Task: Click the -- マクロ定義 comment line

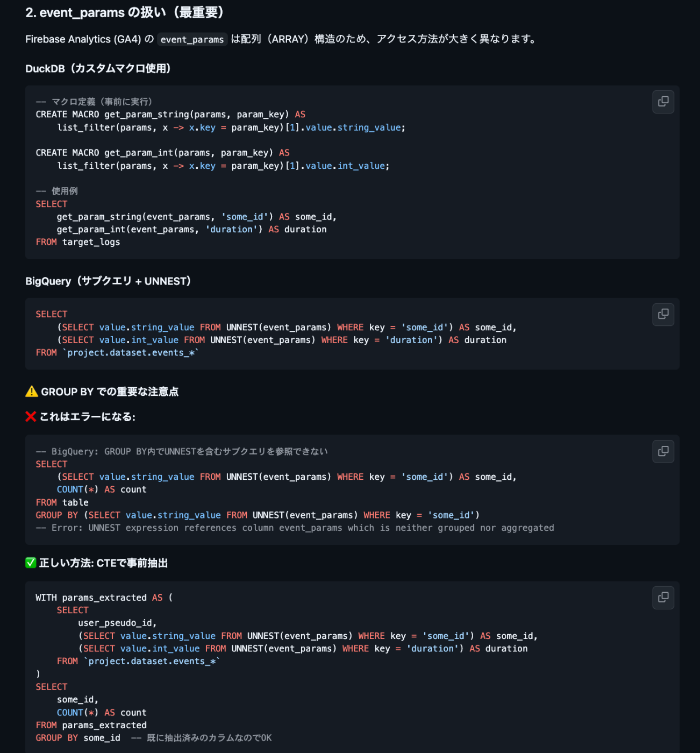Action: (x=94, y=102)
